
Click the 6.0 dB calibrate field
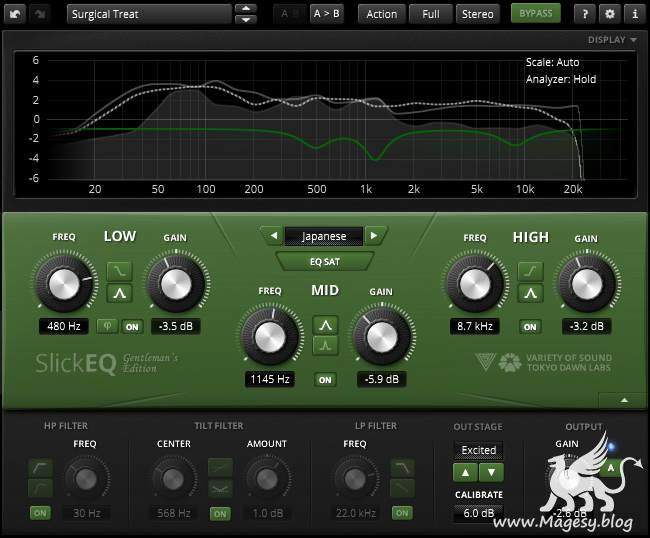479,513
